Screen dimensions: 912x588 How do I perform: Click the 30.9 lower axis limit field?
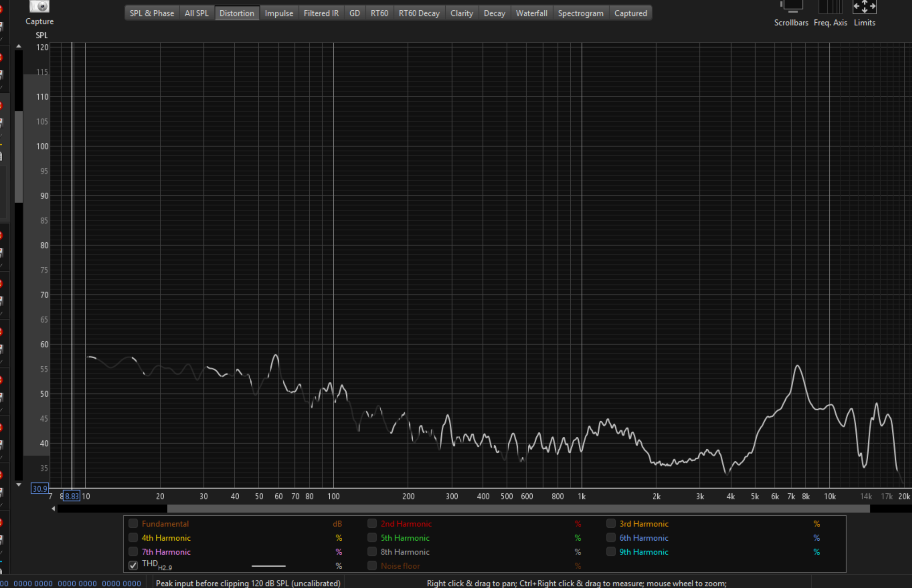click(39, 489)
